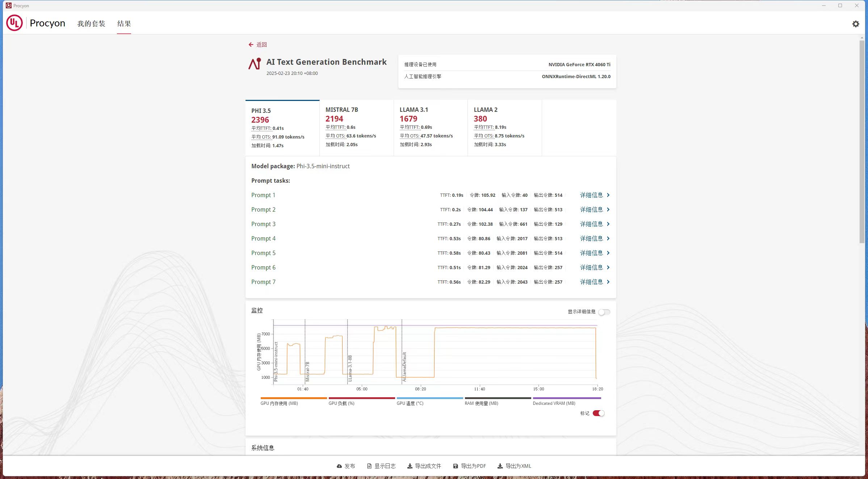Open Prompt 1 详细信息 link

click(x=592, y=195)
